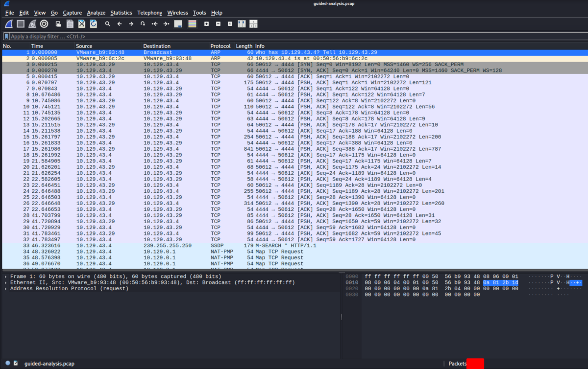The width and height of the screenshot is (588, 369).
Task: Click the expert information circle in status bar
Action: click(7, 363)
